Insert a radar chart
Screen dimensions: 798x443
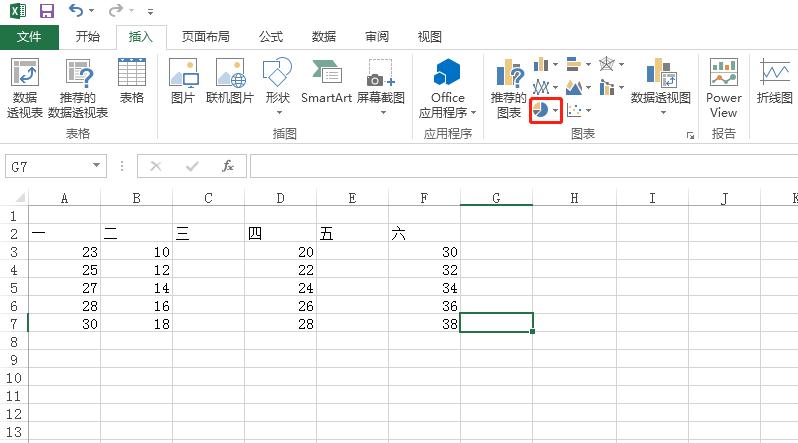pyautogui.click(x=607, y=65)
